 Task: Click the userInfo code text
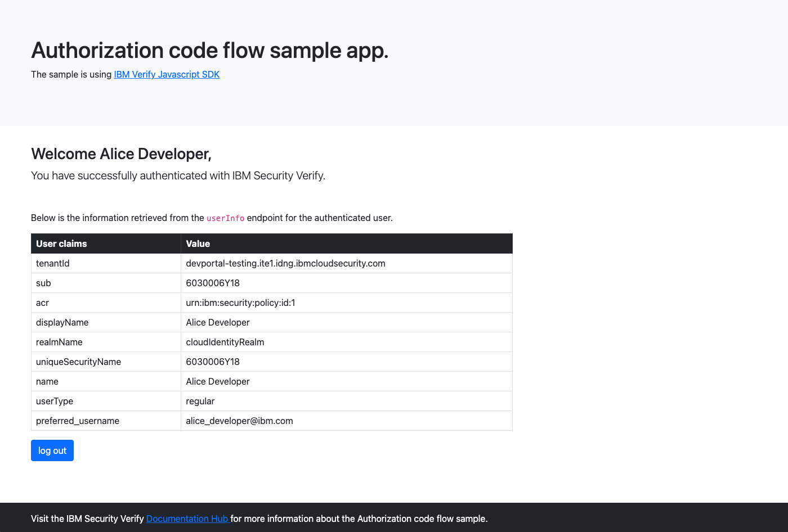225,218
